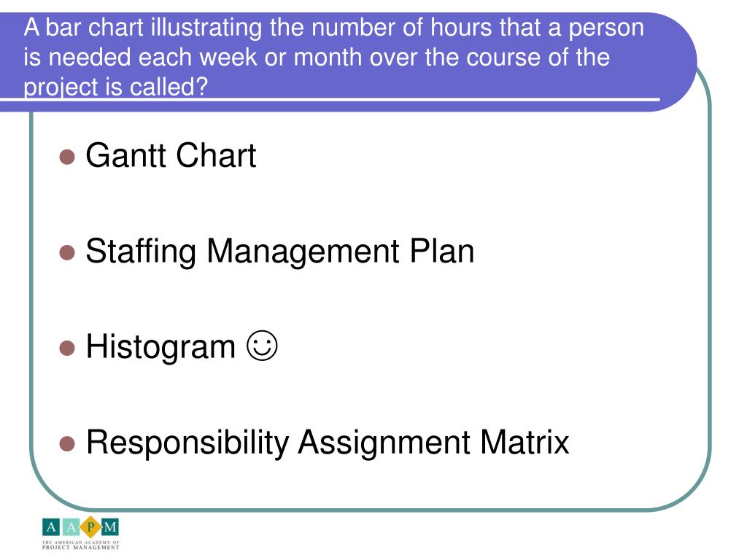The height and width of the screenshot is (560, 747).
Task: Click the bullet dot beside Gantt Chart
Action: 67,157
